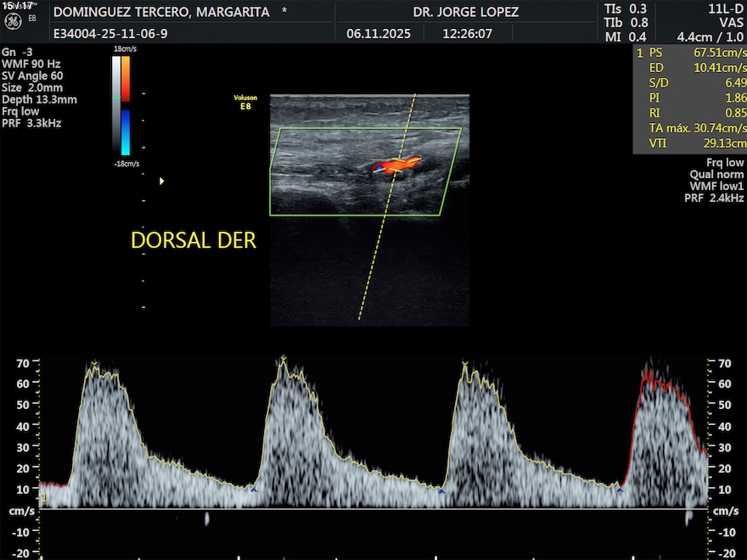Select the yellow focus marker triangle on depth scale
Viewport: 747px width, 560px height.
coord(161,181)
